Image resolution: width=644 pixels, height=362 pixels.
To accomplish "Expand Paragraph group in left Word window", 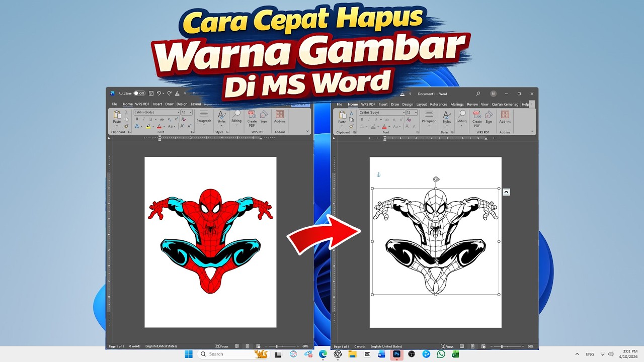I will 204,118.
